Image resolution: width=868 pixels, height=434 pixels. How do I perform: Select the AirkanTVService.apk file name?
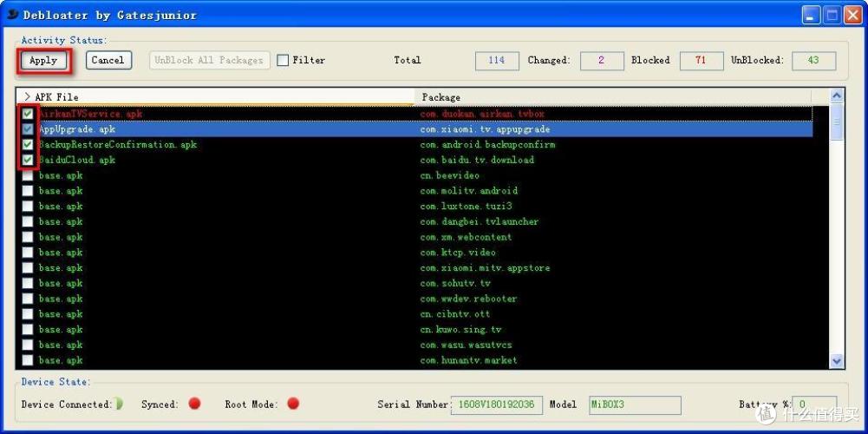[90, 114]
